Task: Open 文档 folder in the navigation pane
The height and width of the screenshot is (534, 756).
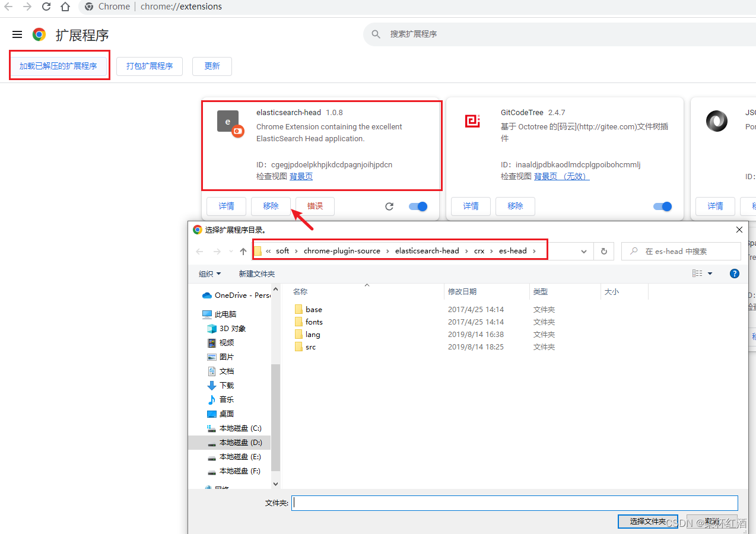Action: [x=221, y=371]
